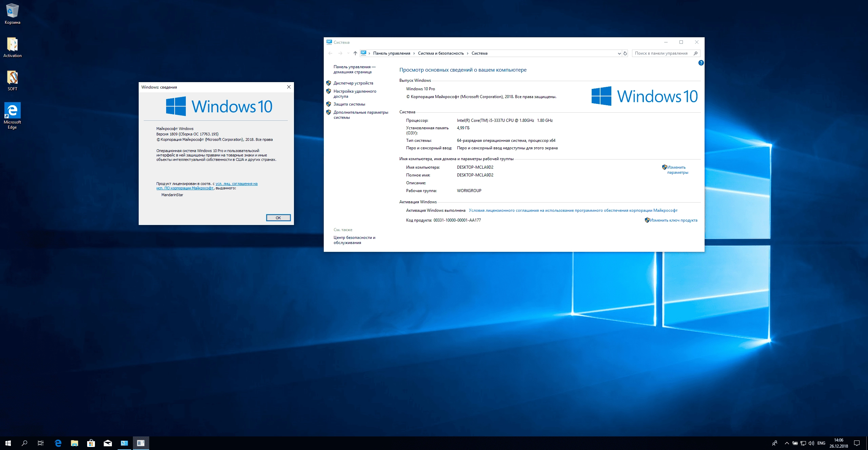Click MandarinStar licensee name
Viewport: 868px width, 450px height.
click(x=172, y=195)
